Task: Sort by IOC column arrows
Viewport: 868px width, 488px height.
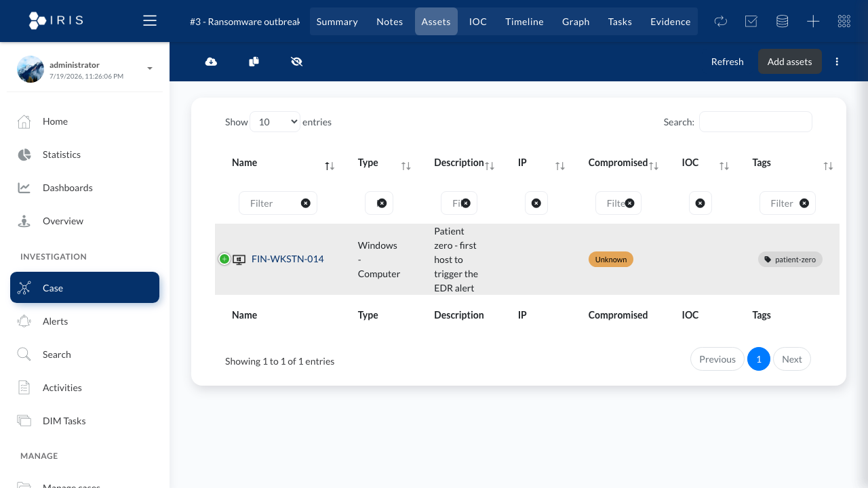Action: (724, 166)
